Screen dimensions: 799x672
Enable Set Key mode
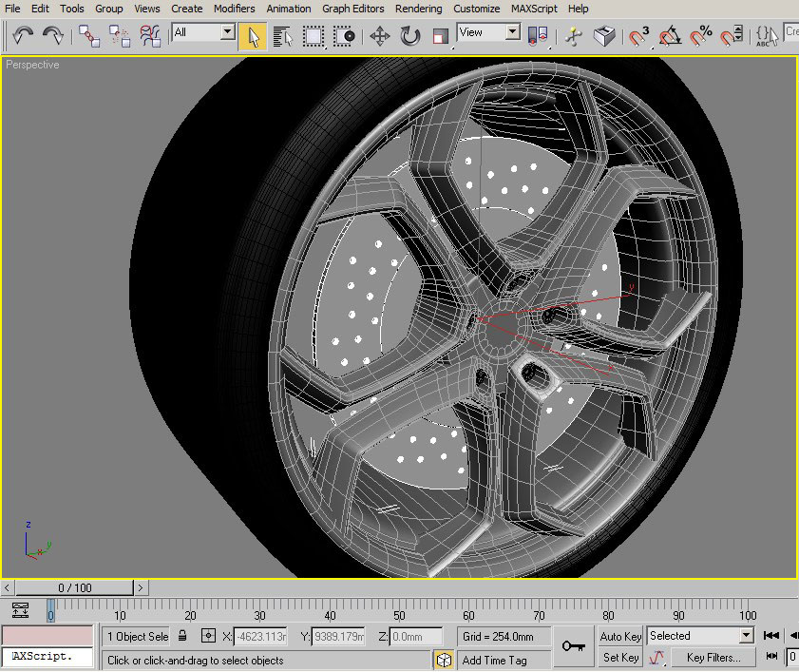[x=620, y=658]
